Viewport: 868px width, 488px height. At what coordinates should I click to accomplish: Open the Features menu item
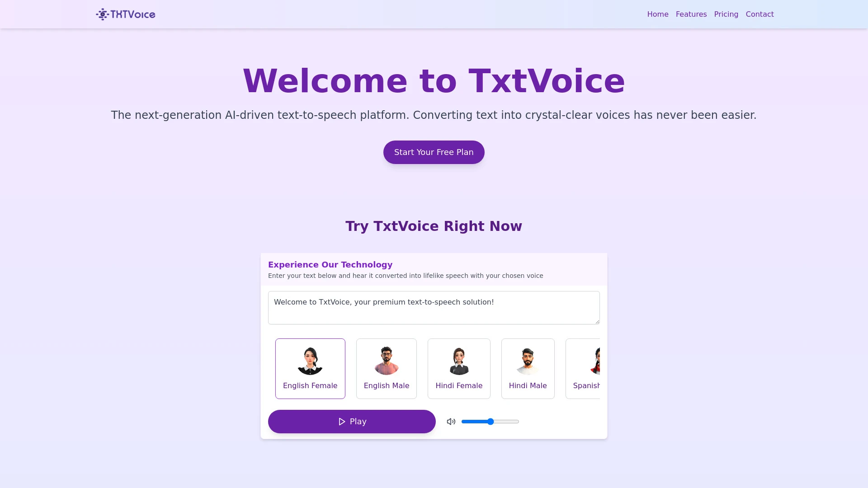pos(691,14)
